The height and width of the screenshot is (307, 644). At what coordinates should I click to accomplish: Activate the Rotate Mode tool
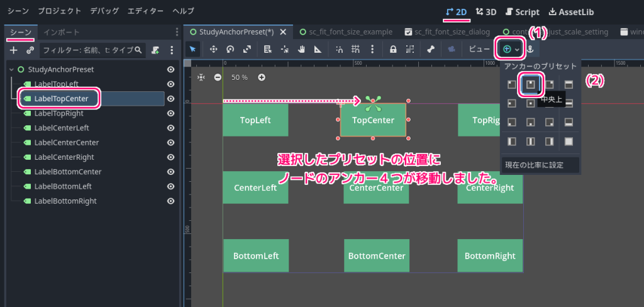coord(230,49)
